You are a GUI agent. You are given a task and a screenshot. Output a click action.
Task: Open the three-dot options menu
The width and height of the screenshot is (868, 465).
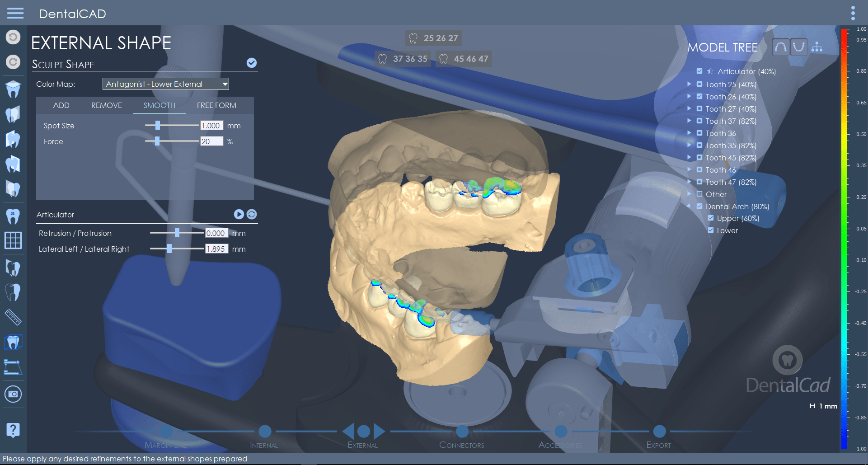click(x=853, y=13)
